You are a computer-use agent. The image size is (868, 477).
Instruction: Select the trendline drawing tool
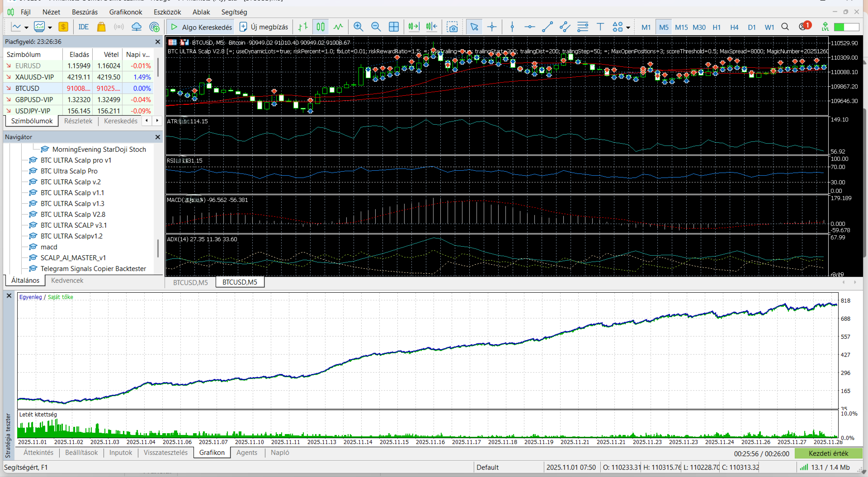pos(547,27)
